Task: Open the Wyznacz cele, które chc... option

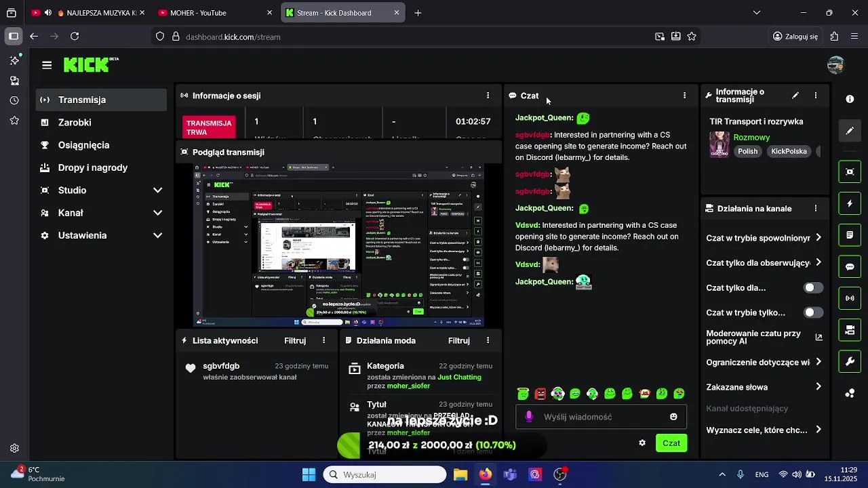Action: coord(764,430)
